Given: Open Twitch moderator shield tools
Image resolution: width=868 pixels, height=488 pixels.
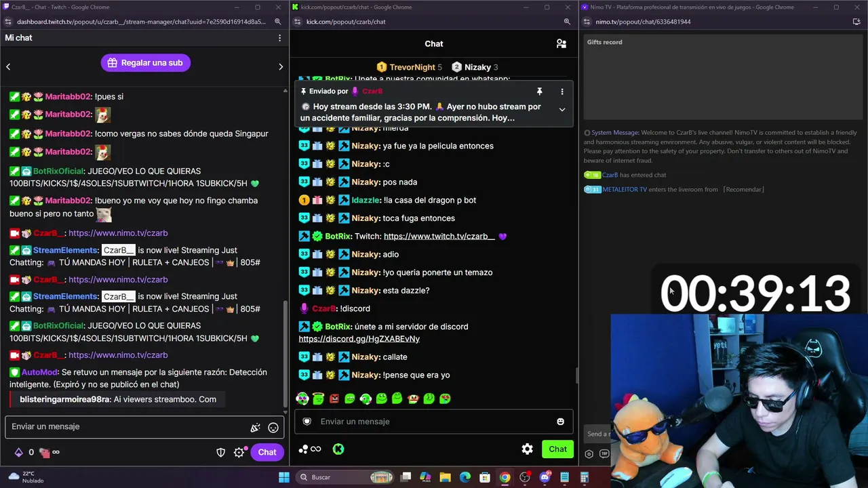Looking at the screenshot, I should click(x=221, y=452).
